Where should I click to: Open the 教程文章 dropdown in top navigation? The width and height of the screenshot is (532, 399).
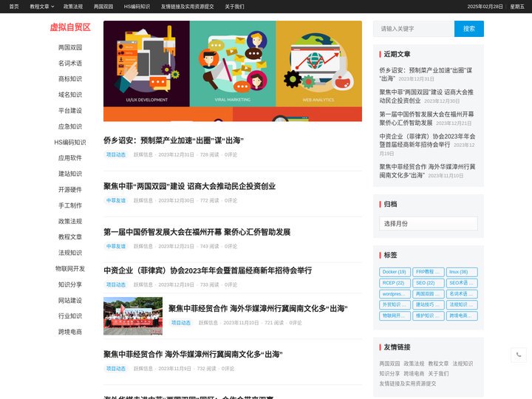41,7
